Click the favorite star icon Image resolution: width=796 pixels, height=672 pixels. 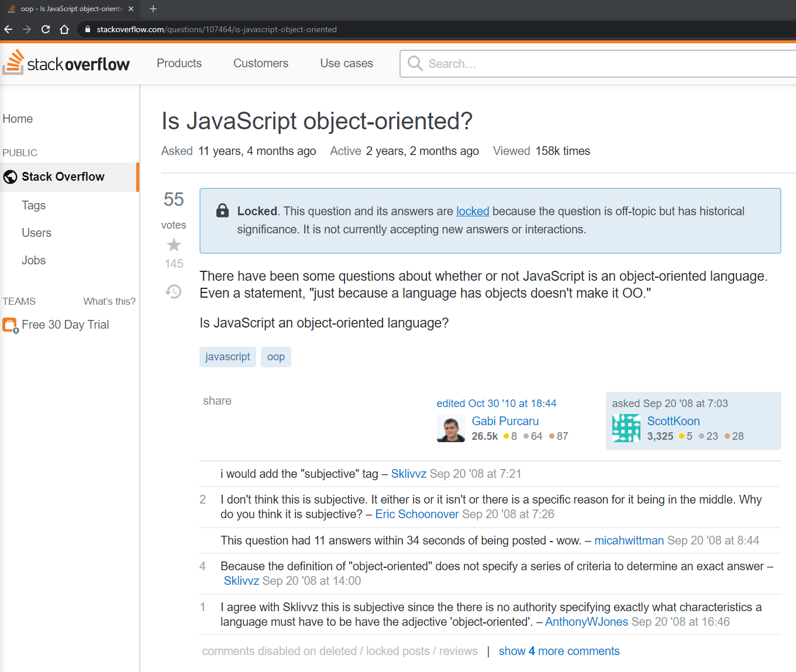click(174, 245)
